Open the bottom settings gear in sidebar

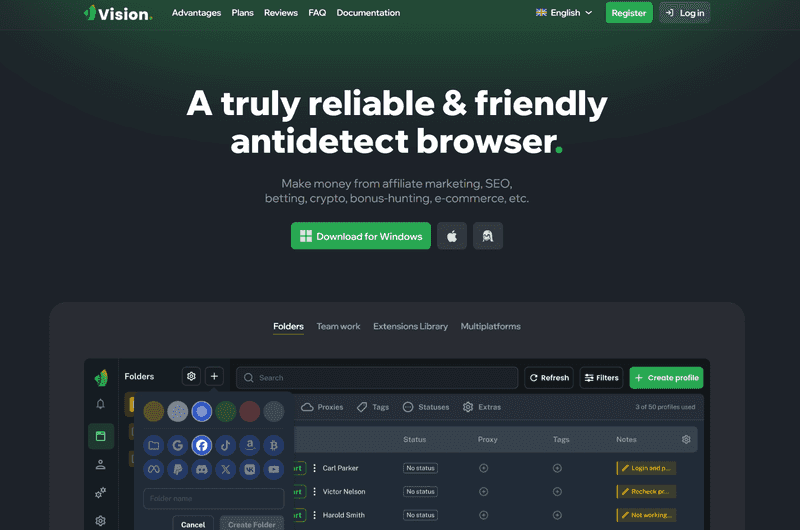click(x=101, y=521)
